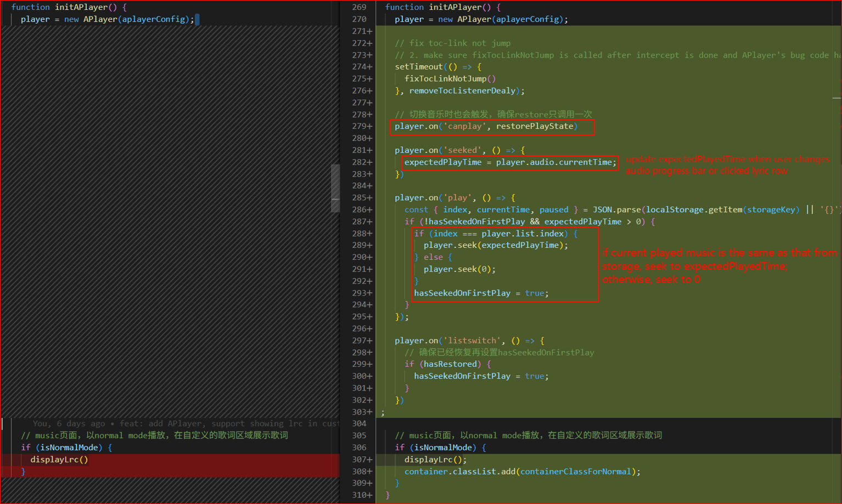Click line number 287+ in the gutter

[x=362, y=222]
